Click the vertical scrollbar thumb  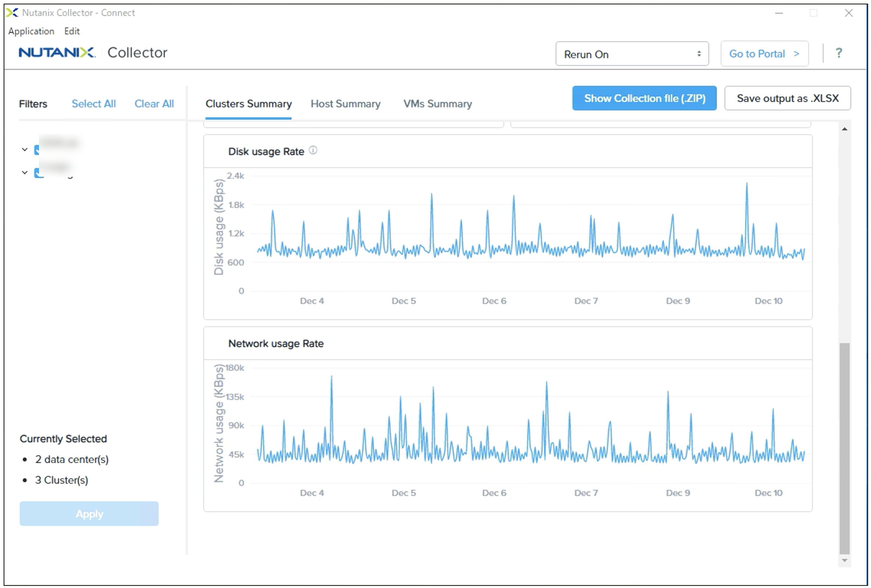tap(844, 448)
